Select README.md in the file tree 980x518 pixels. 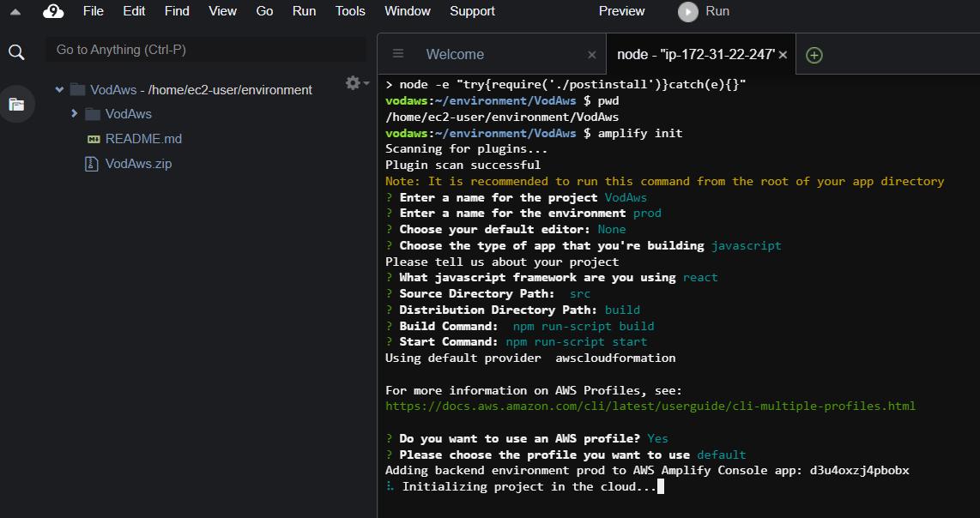click(143, 139)
